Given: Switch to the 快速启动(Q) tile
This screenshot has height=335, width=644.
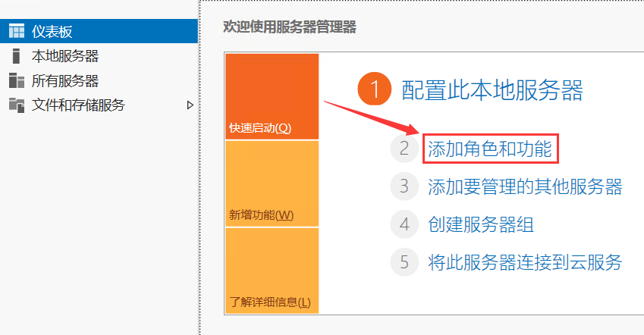Looking at the screenshot, I should [272, 96].
